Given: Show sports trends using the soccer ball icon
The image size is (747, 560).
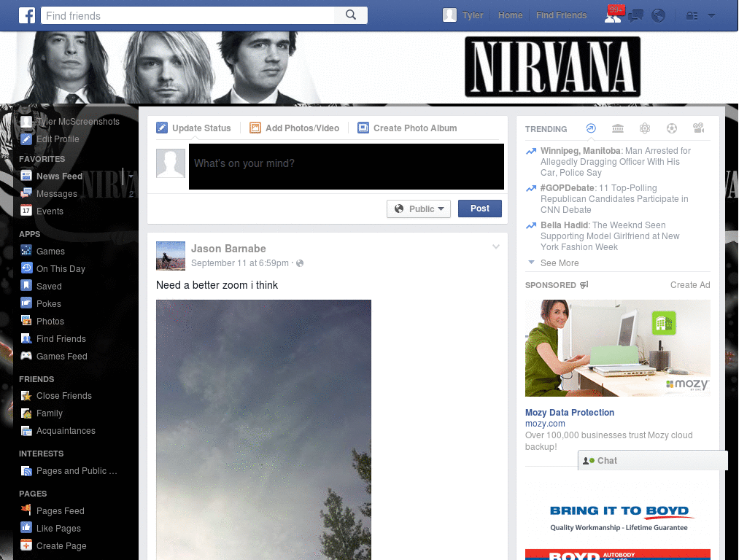Looking at the screenshot, I should (x=671, y=128).
